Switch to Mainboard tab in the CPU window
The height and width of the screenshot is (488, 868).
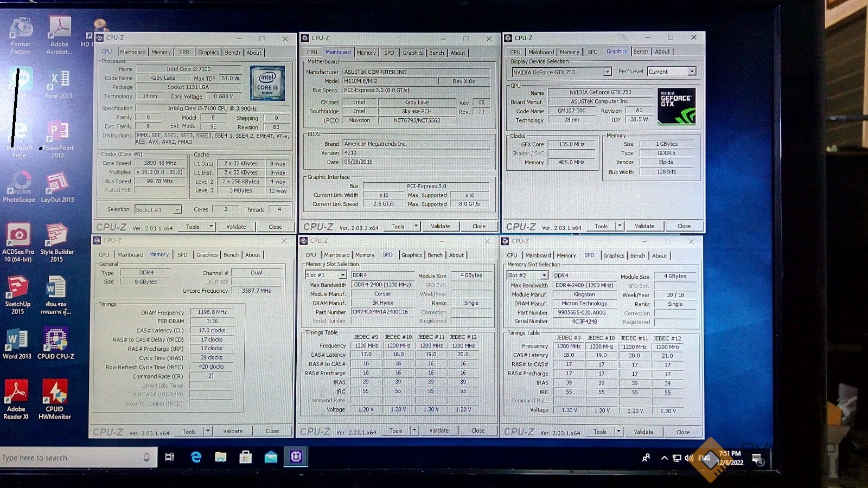point(133,52)
